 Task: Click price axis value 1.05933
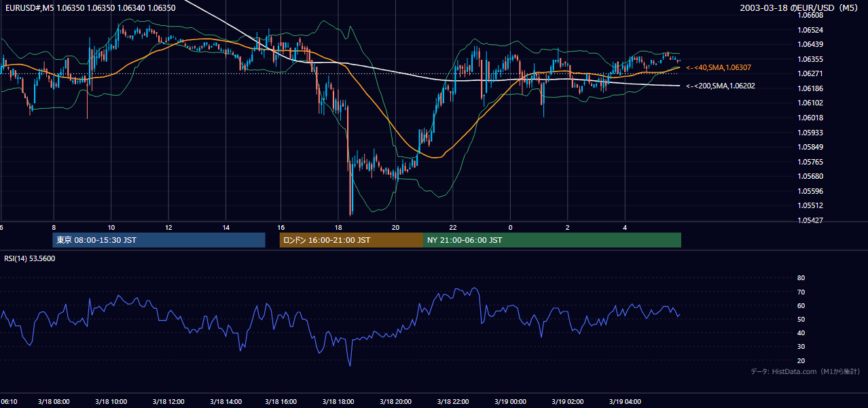[810, 133]
